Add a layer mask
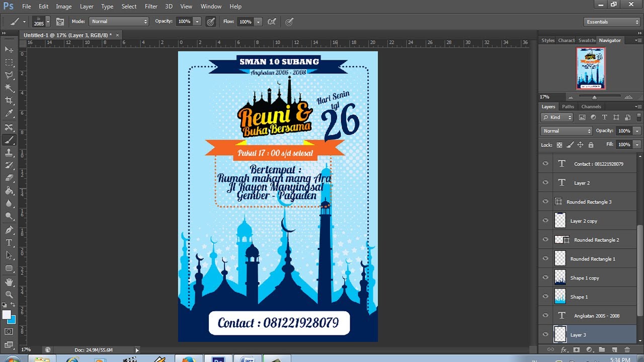The width and height of the screenshot is (644, 362). click(577, 349)
